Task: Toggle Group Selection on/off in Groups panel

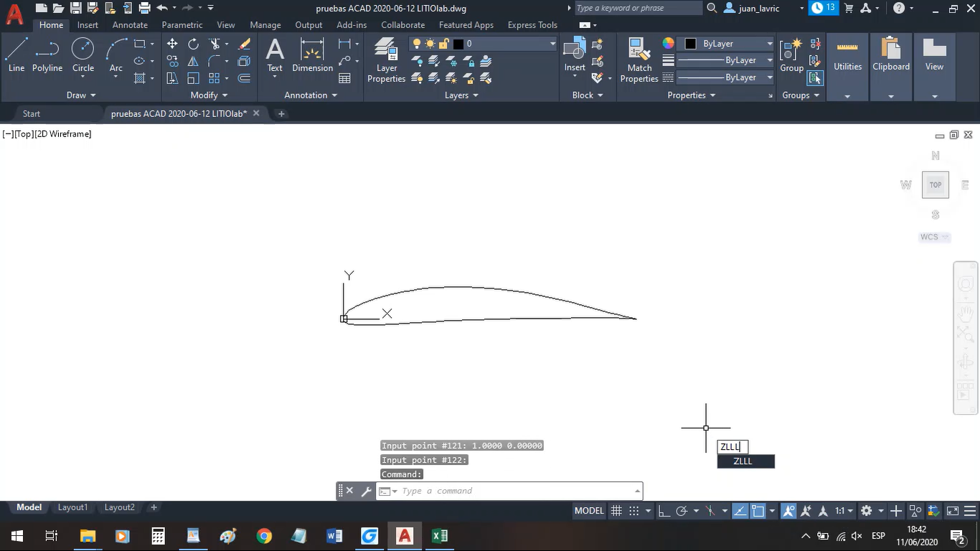Action: (x=815, y=77)
